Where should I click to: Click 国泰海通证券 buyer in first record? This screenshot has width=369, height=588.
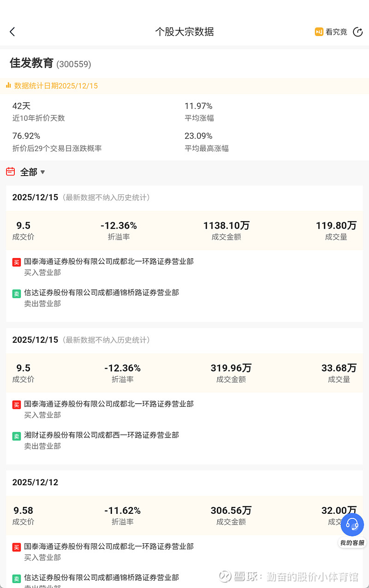[x=109, y=261]
